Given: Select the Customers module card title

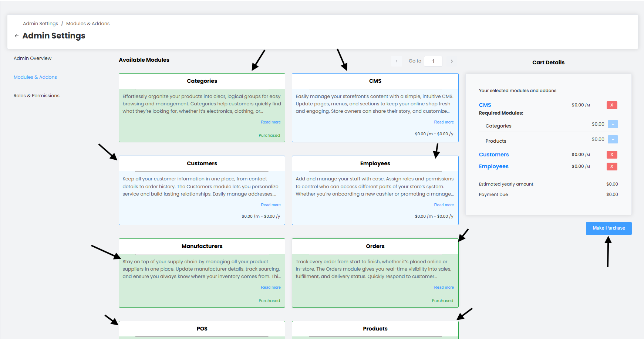Looking at the screenshot, I should click(x=202, y=163).
